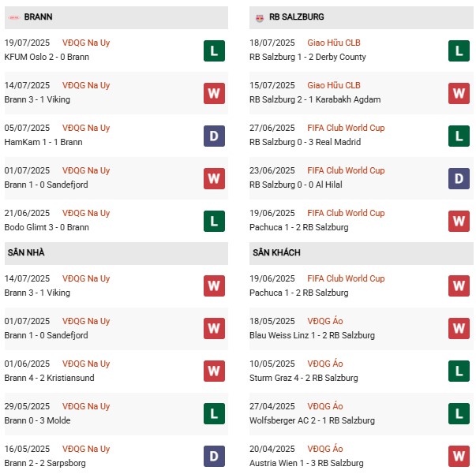Click the L badge for Real Madrid match
Screen dimensions: 476x474
point(459,136)
